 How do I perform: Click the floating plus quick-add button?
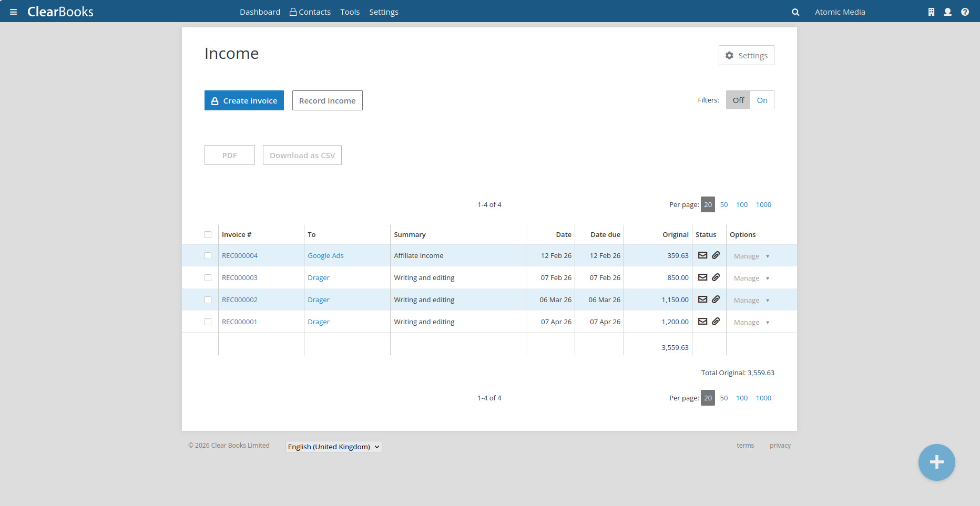pos(936,462)
